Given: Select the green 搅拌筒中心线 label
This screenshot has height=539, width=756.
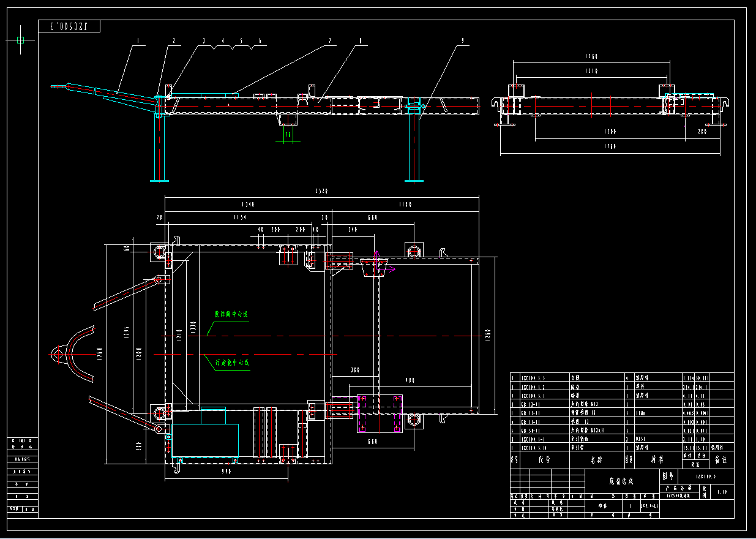Looking at the screenshot, I should (x=231, y=314).
